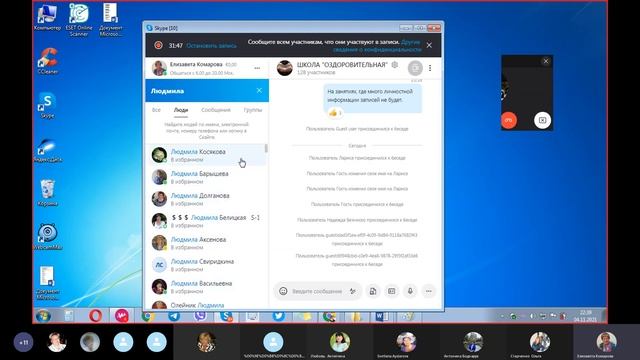This screenshot has height=360, width=640.
Task: Switch to the Сообщения search tab
Action: tap(216, 110)
